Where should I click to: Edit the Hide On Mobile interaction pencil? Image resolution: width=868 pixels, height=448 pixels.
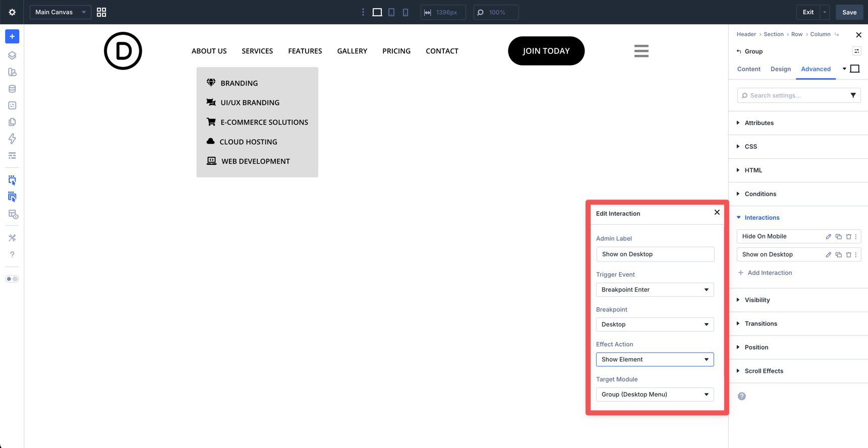(828, 236)
